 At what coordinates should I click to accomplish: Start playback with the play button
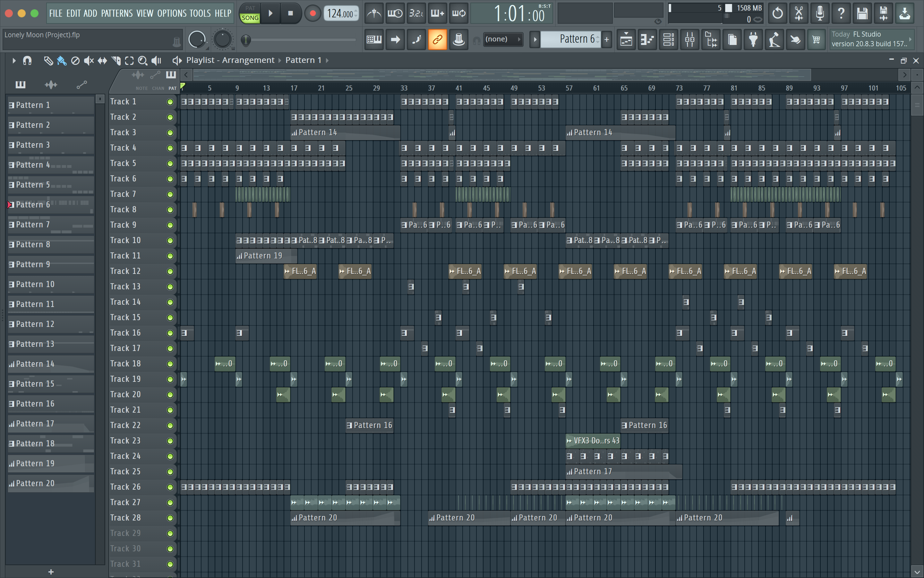[270, 13]
